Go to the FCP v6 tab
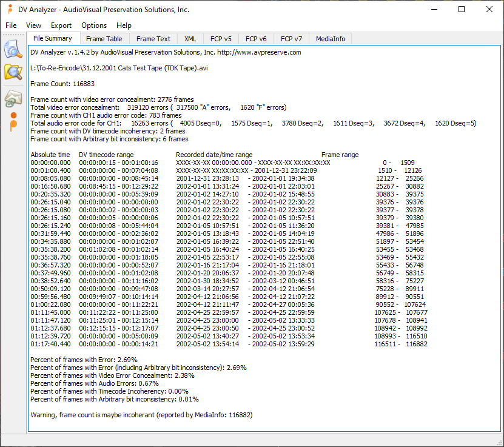Image resolution: width=504 pixels, height=447 pixels. tap(256, 39)
